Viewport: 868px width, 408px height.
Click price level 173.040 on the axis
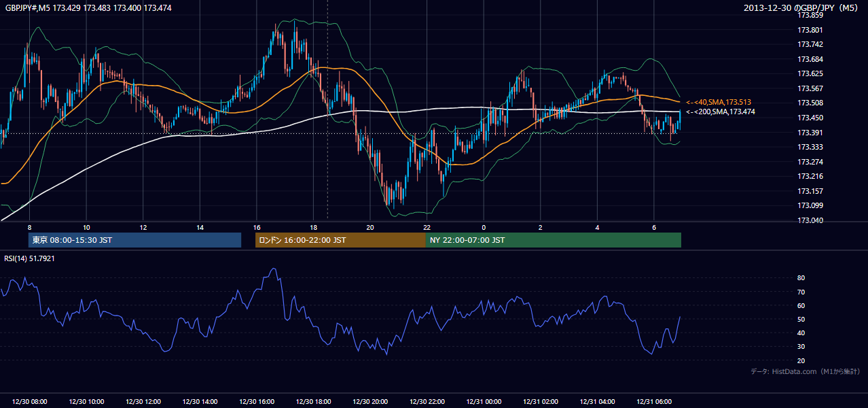pyautogui.click(x=811, y=220)
